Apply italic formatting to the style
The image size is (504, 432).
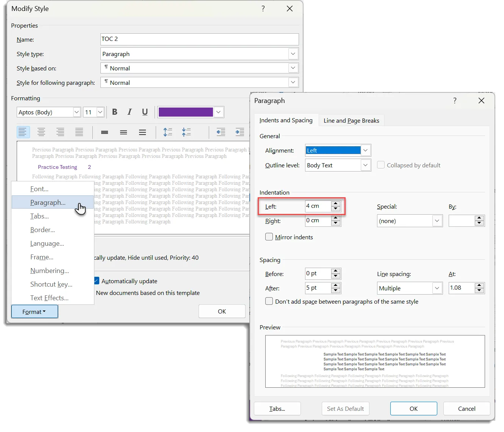tap(130, 112)
